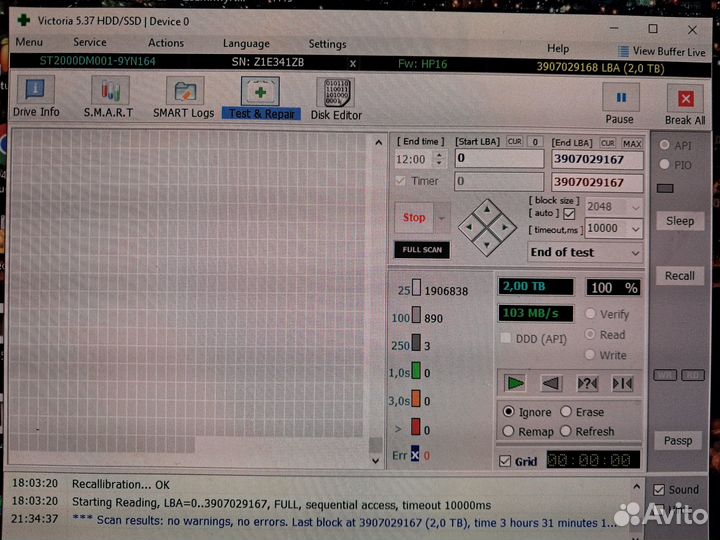Click the Pause icon button
720x540 pixels.
[620, 100]
